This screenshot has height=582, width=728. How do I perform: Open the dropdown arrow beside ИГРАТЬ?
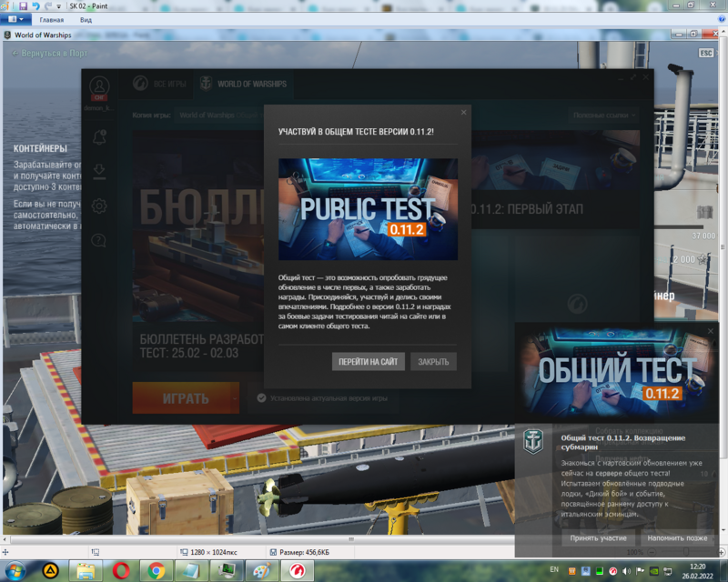[235, 398]
